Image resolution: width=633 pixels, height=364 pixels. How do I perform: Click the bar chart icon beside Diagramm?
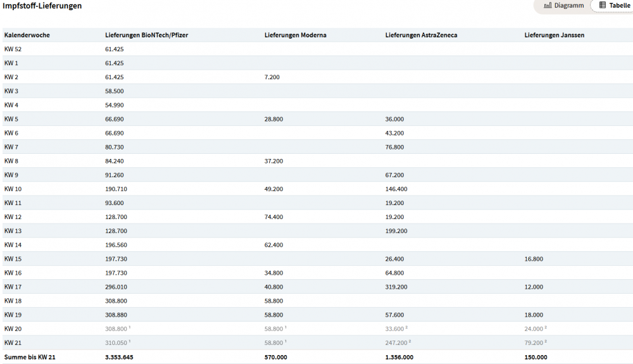(x=548, y=6)
